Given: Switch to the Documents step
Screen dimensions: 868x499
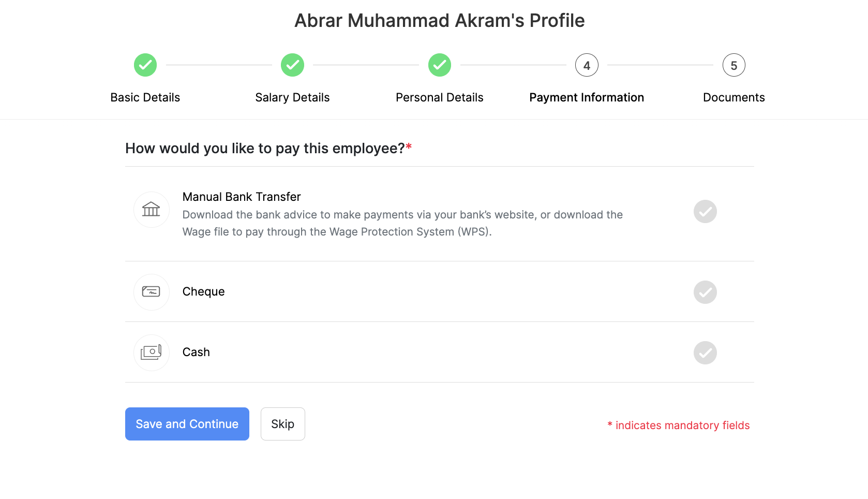Looking at the screenshot, I should (x=734, y=97).
